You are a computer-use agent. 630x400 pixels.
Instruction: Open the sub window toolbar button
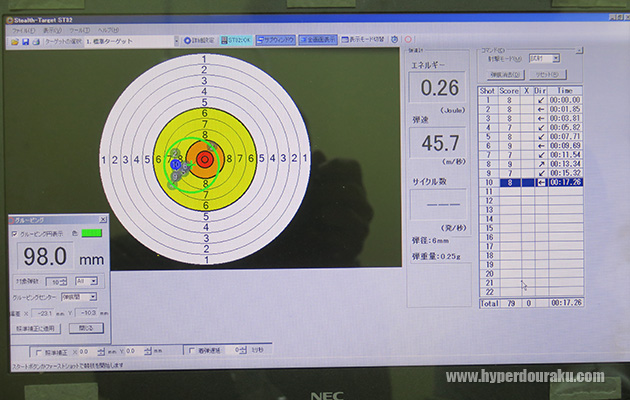click(274, 41)
